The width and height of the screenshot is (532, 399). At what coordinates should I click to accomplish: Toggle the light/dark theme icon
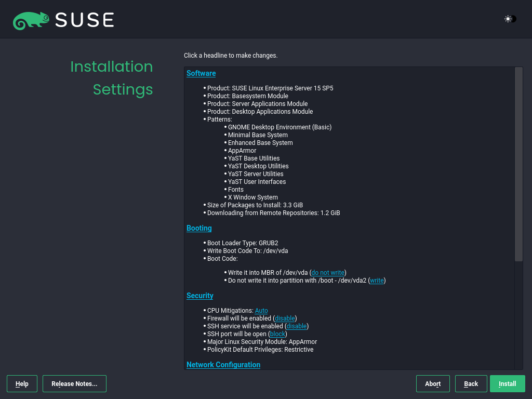[x=509, y=19]
